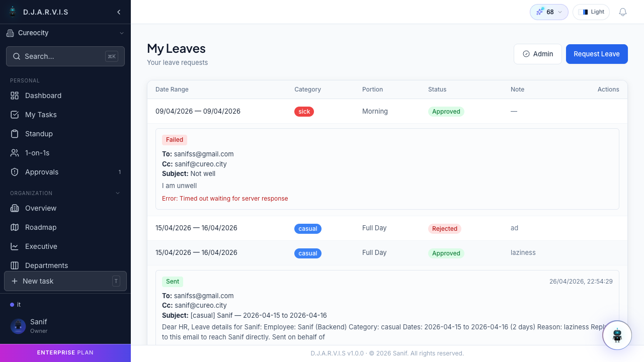Click the Departments columns icon
Screen dimensions: 644x362
(x=15, y=265)
